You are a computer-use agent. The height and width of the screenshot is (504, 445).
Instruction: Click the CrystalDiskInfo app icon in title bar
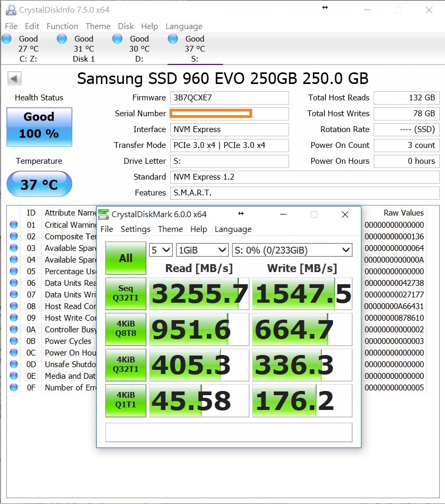click(x=11, y=10)
